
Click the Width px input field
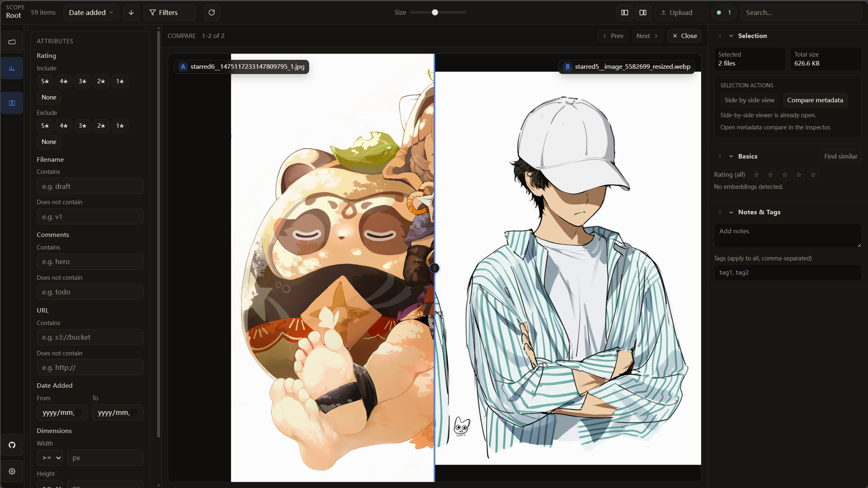coord(105,458)
